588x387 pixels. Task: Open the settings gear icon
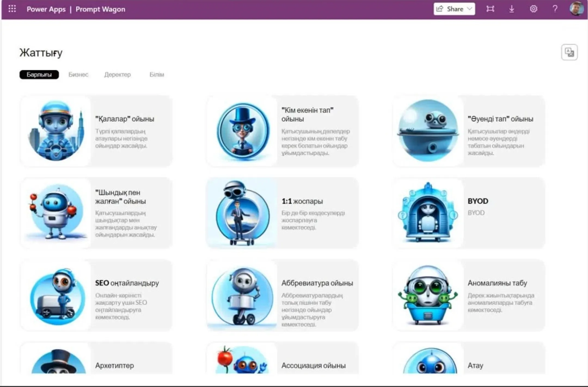click(534, 9)
